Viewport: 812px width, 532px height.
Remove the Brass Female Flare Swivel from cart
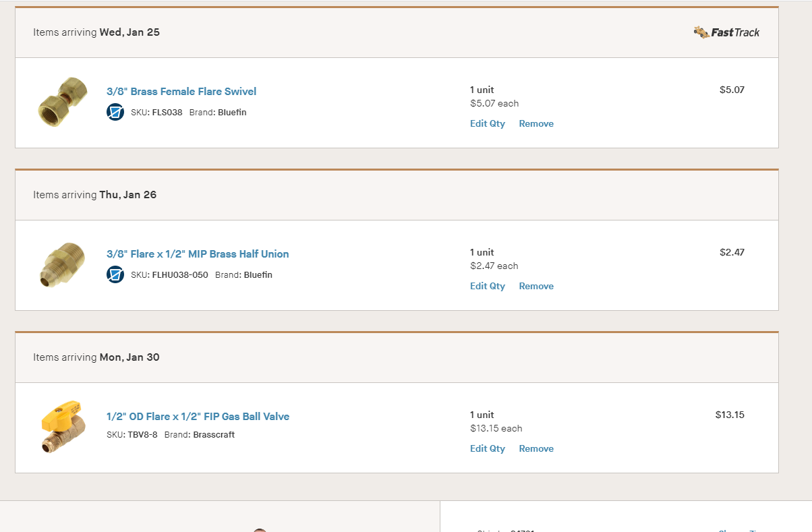tap(536, 124)
